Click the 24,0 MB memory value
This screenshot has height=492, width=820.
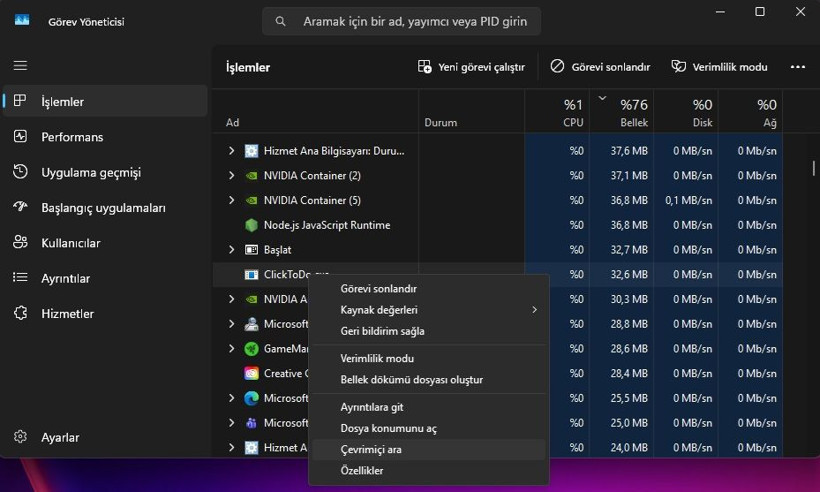click(629, 448)
